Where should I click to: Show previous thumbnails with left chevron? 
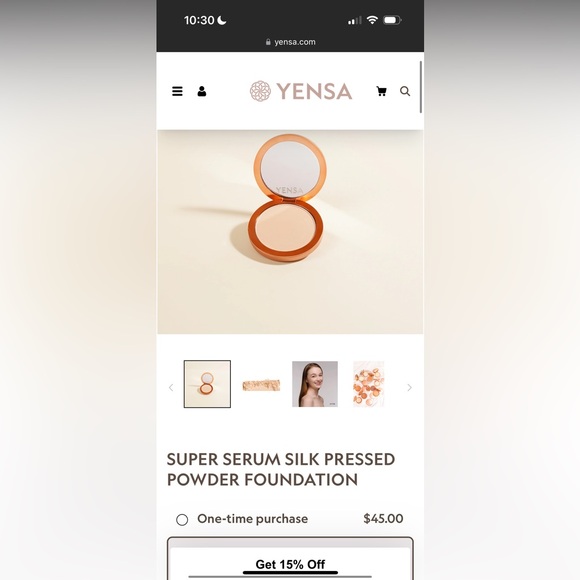coord(171,388)
